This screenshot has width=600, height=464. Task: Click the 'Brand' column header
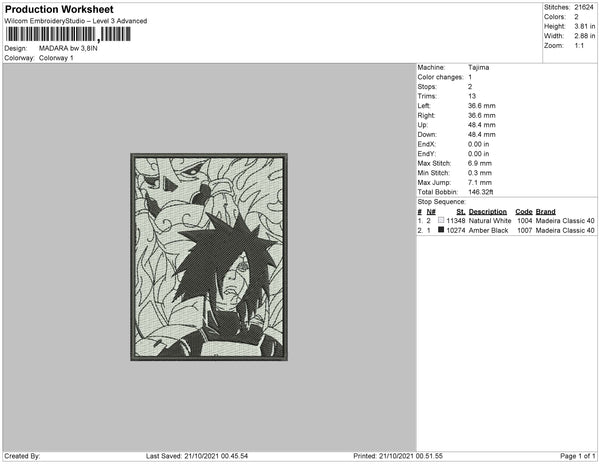coord(545,212)
